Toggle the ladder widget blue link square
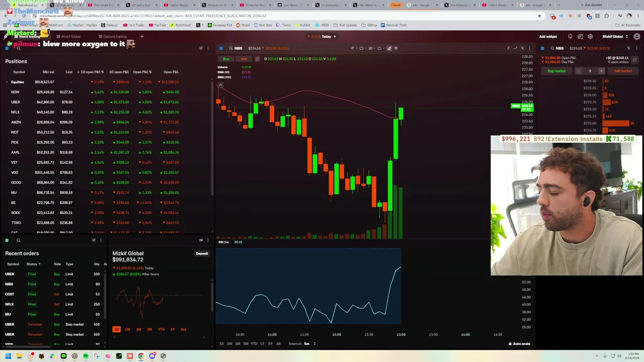The height and width of the screenshot is (362, 644). tap(542, 48)
